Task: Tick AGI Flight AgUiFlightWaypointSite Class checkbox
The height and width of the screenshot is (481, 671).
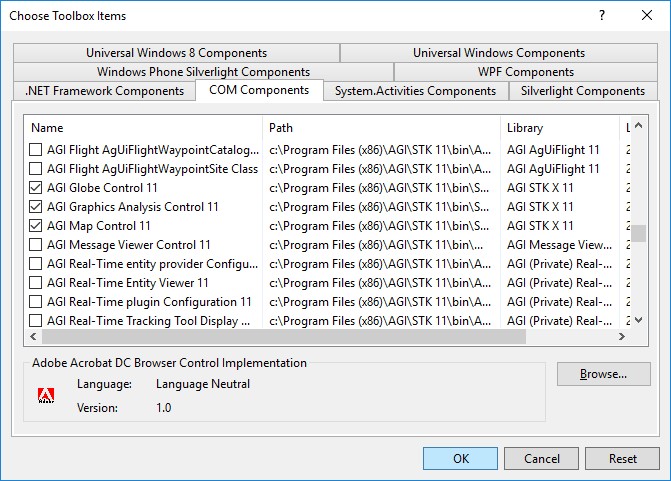Action: pos(36,169)
